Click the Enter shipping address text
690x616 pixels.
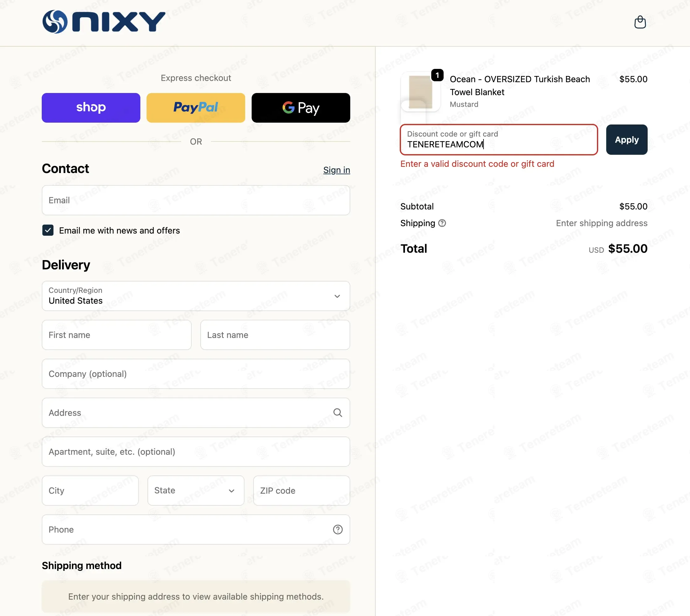[602, 223]
